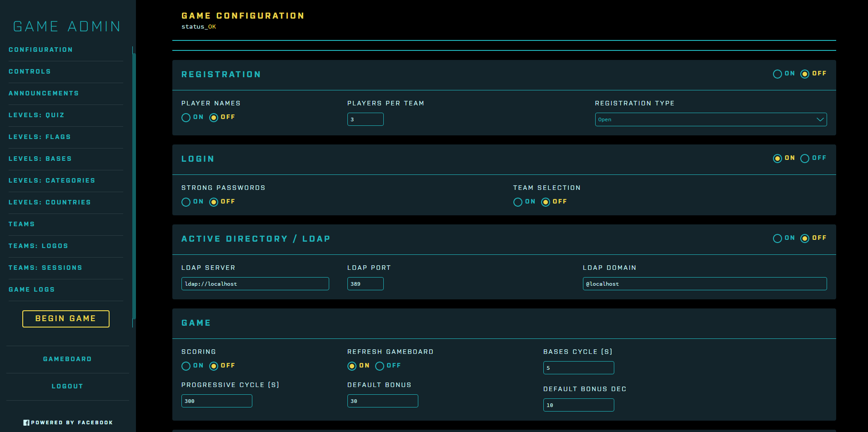Viewport: 868px width, 432px height.
Task: Click the Game Admin title
Action: tap(67, 26)
